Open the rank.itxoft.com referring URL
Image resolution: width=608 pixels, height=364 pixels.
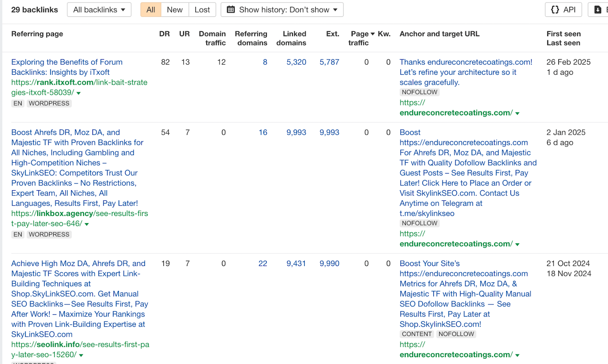point(79,87)
